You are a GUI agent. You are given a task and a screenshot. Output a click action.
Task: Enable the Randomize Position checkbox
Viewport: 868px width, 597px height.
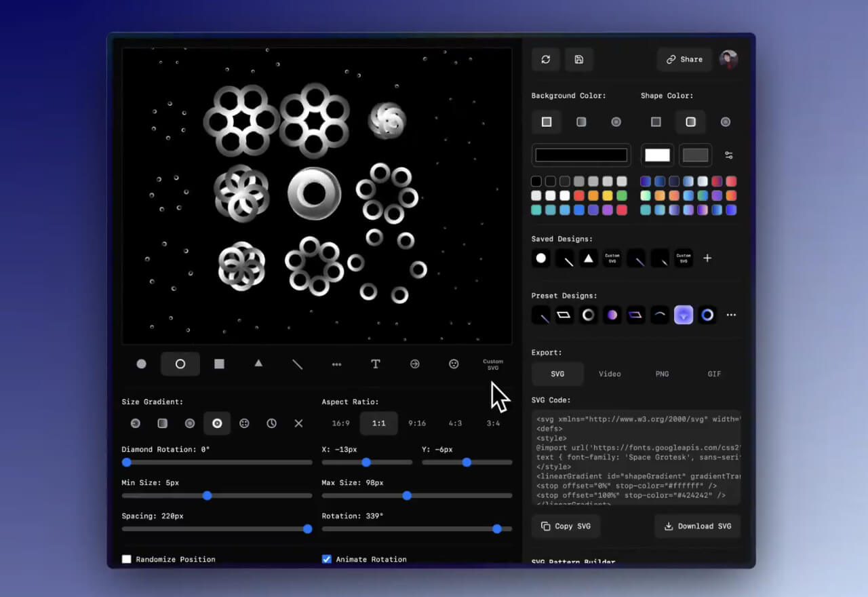click(127, 559)
